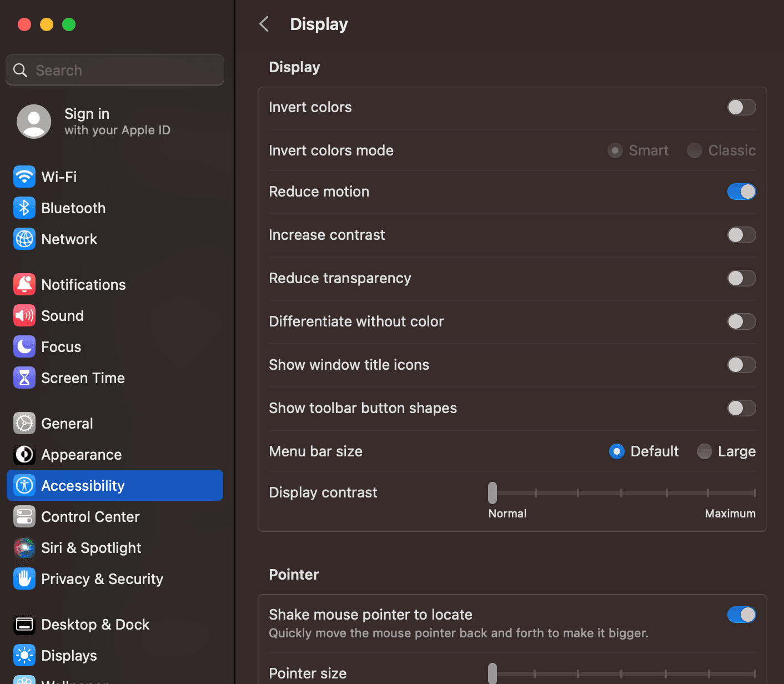
Task: Turn off Shake mouse pointer to locate
Action: point(741,615)
